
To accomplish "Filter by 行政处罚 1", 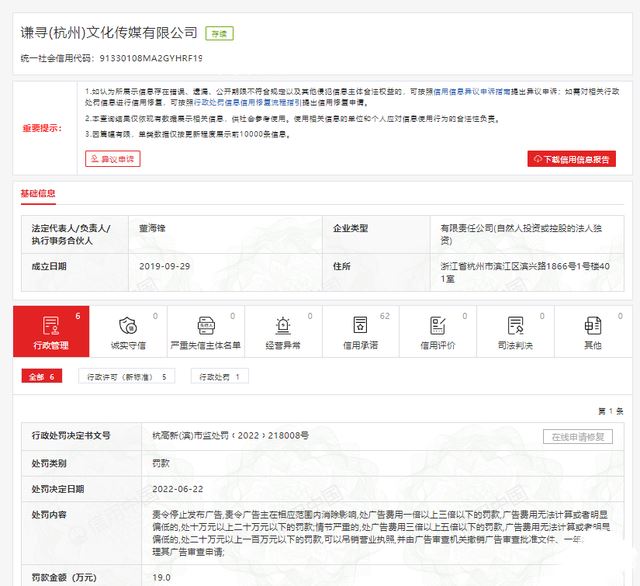I will click(220, 377).
